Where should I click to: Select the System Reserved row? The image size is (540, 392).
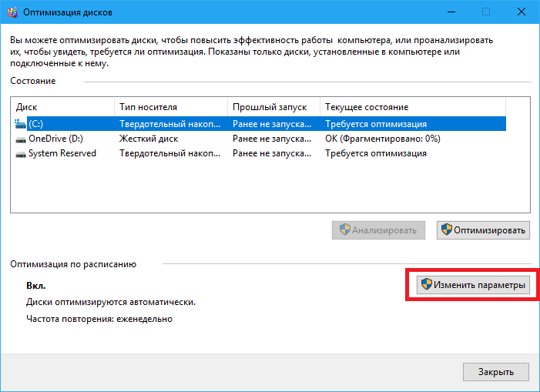coord(259,153)
